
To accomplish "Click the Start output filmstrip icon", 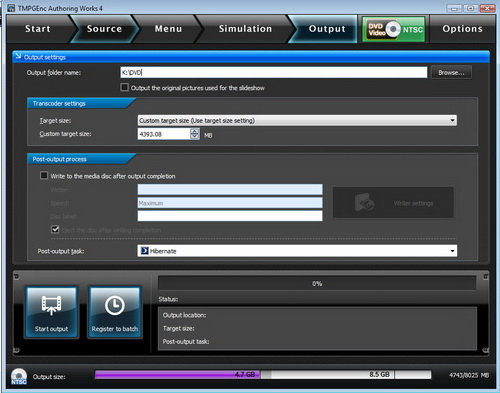I will coord(51,305).
